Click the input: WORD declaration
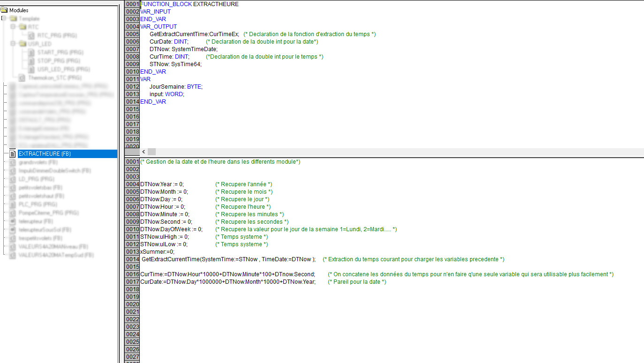Image resolution: width=644 pixels, height=363 pixels. 167,94
